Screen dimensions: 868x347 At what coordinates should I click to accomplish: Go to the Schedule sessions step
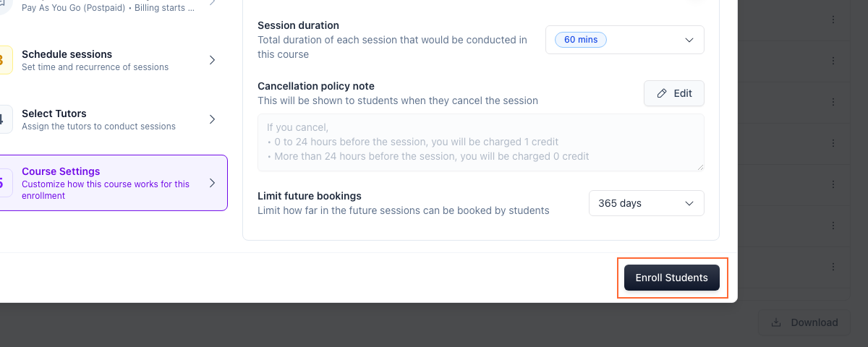114,60
